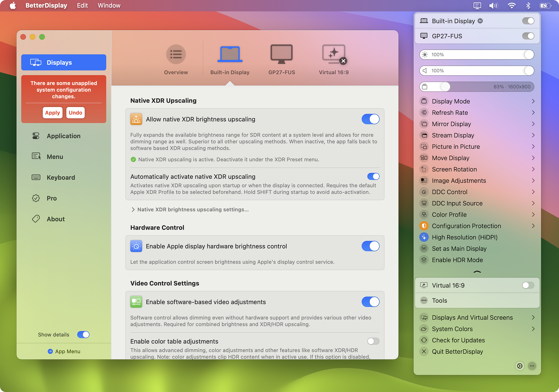Adjust the brightness 100% slider

(477, 55)
